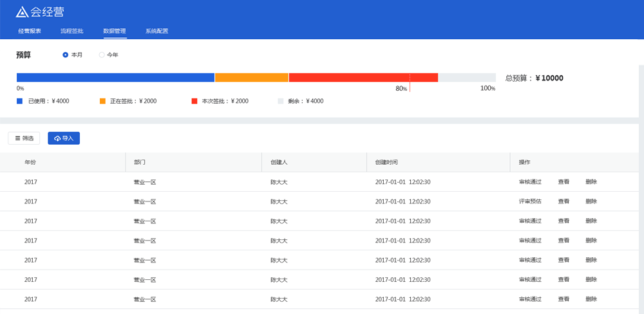Click 删除 in the 评审预估 row

click(591, 201)
